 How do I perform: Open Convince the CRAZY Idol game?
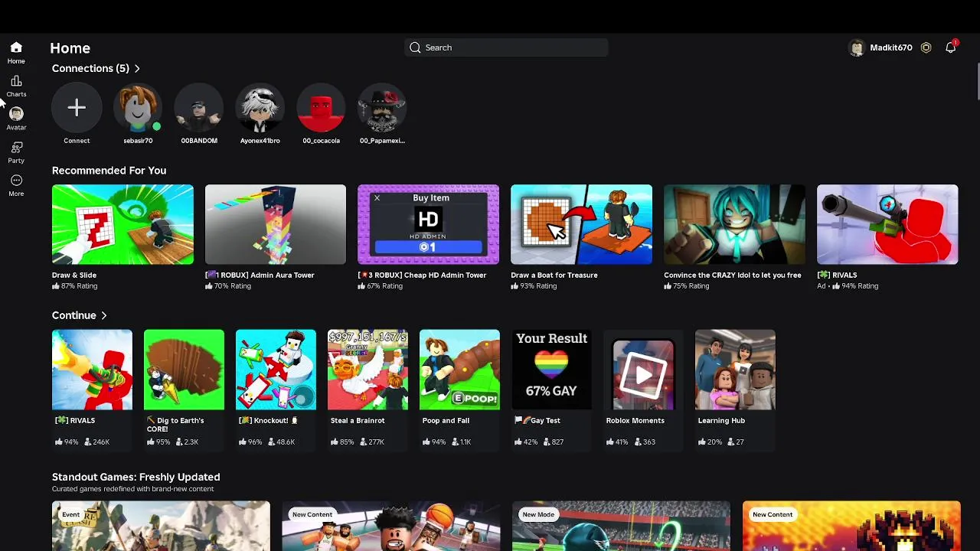[734, 224]
